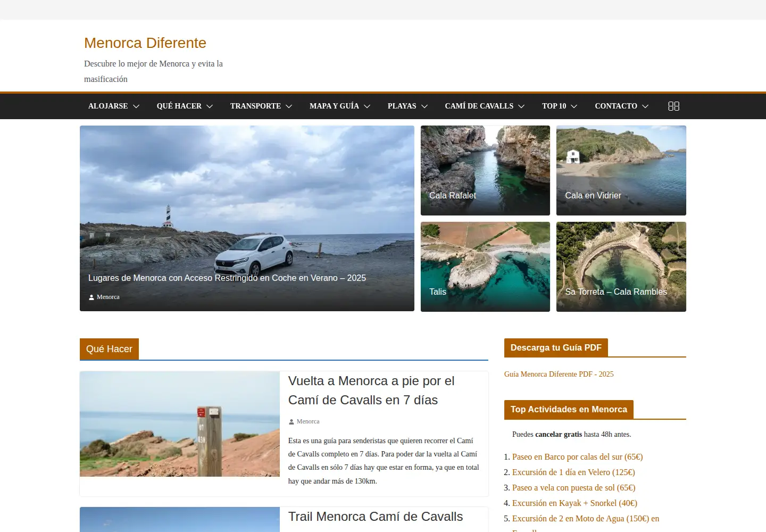Open the Cala Rafalet thumbnail
This screenshot has width=766, height=532.
[x=485, y=170]
